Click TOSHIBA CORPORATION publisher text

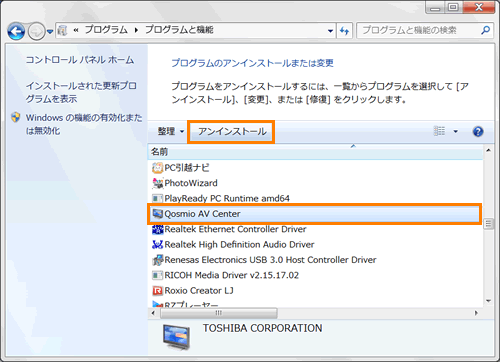263,328
